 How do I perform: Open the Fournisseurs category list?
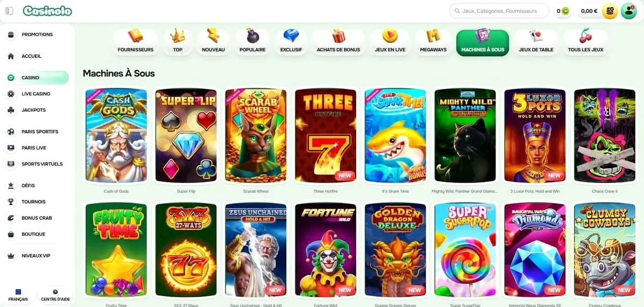point(135,43)
